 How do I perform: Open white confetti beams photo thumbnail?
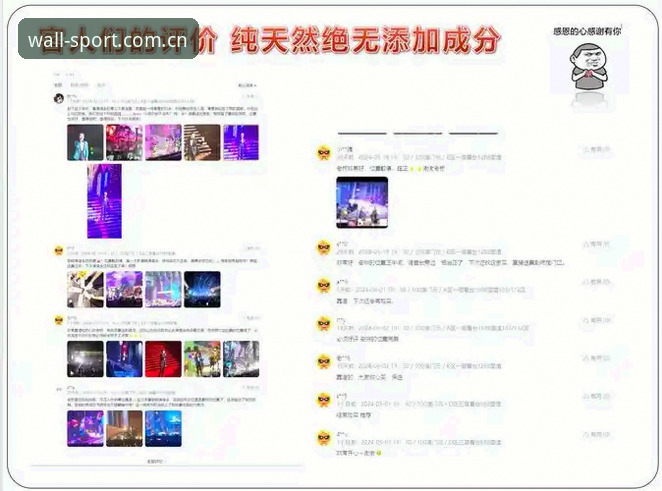point(85,289)
